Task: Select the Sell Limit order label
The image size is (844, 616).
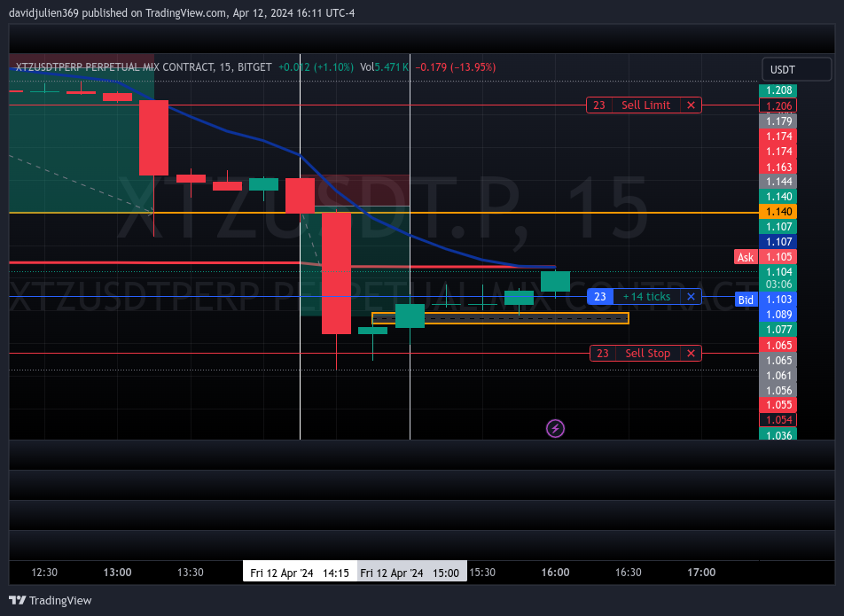Action: [x=646, y=105]
